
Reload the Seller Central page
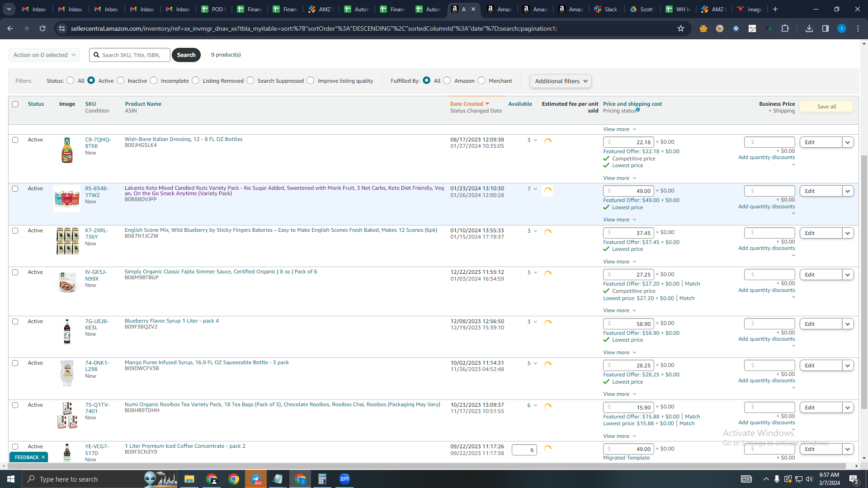(x=42, y=28)
